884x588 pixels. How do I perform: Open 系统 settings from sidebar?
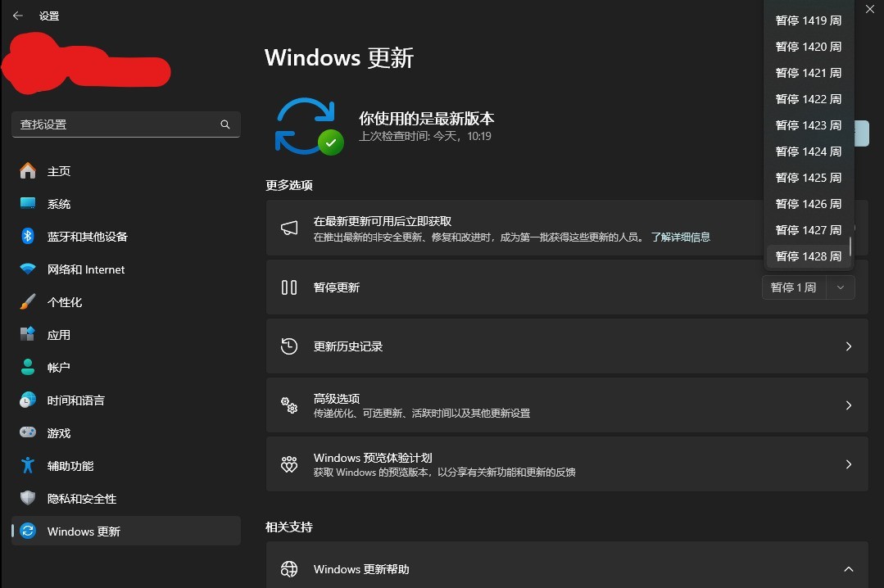tap(58, 203)
